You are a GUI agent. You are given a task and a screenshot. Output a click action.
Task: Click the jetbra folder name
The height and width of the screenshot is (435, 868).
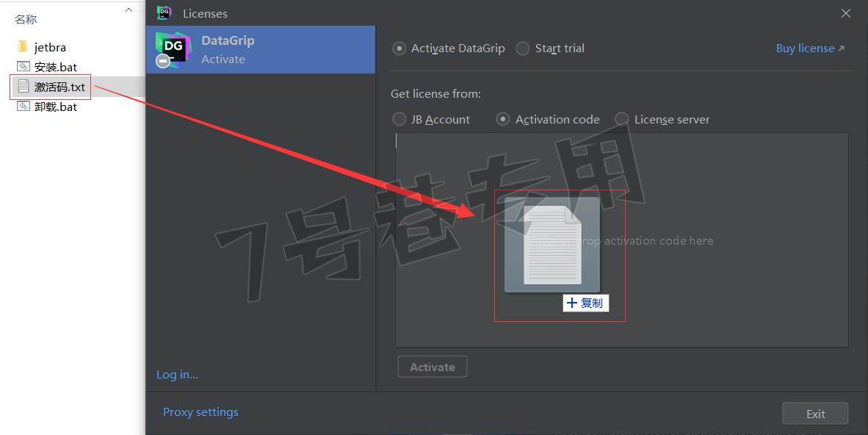(50, 47)
